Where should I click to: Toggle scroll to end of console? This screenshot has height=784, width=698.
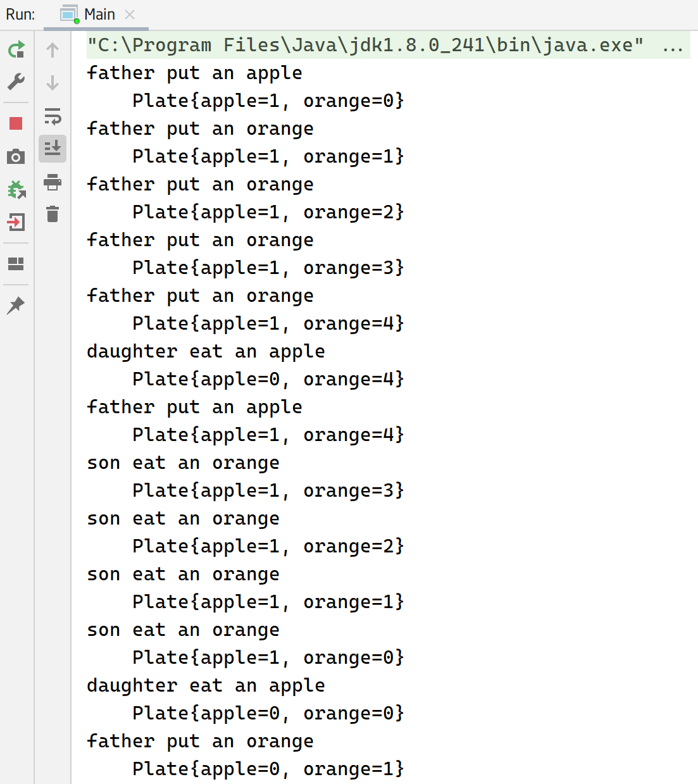[53, 149]
